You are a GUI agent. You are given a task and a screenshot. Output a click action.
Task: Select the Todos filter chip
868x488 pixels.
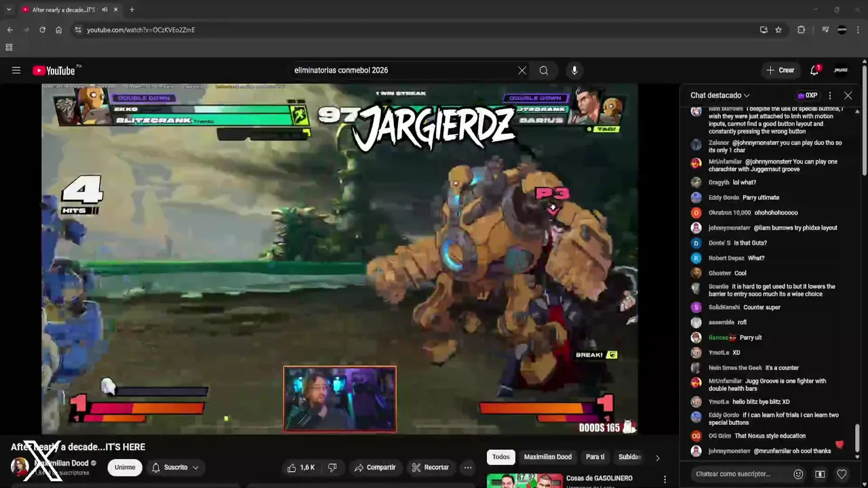(x=501, y=457)
